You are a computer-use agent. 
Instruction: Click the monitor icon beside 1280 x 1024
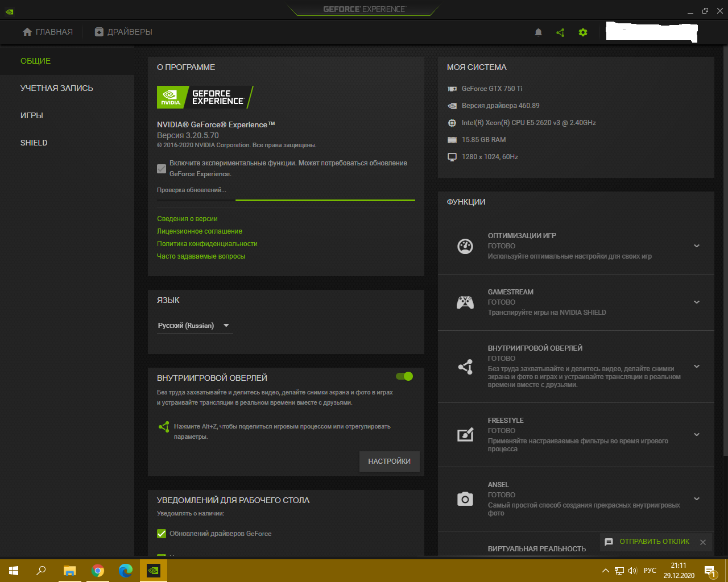[x=452, y=157]
